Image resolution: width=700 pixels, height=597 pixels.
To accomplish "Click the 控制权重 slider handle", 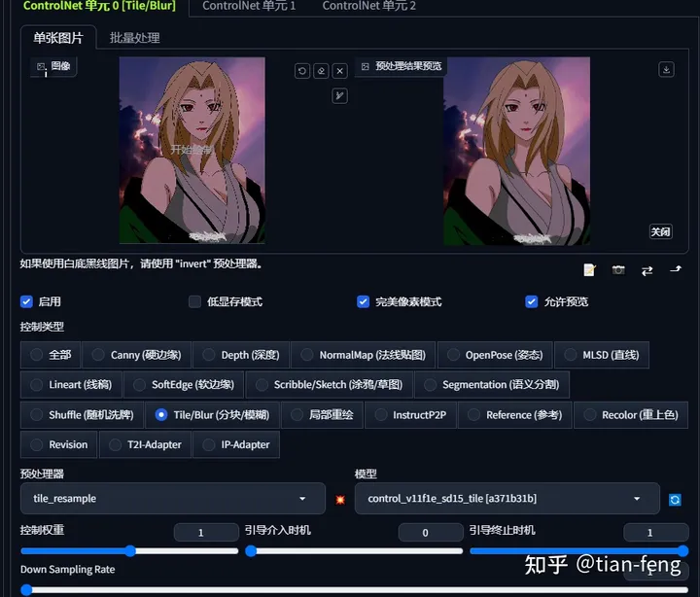I will tap(130, 551).
